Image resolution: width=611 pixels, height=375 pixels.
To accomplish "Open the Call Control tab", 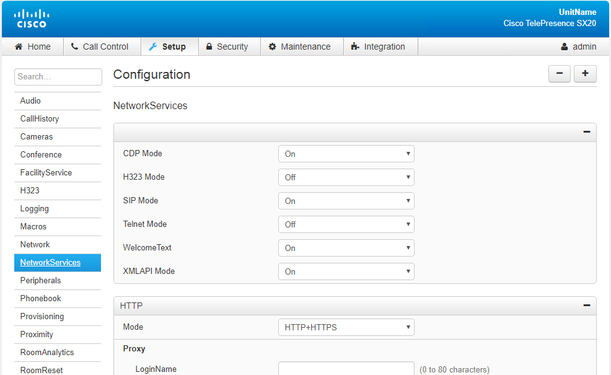I will (102, 47).
